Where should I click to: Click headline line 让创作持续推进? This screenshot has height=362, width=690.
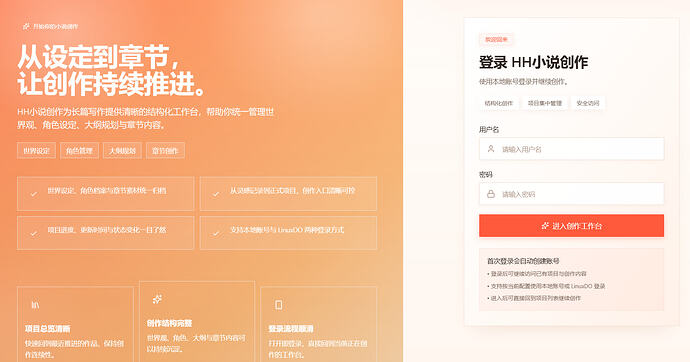112,84
